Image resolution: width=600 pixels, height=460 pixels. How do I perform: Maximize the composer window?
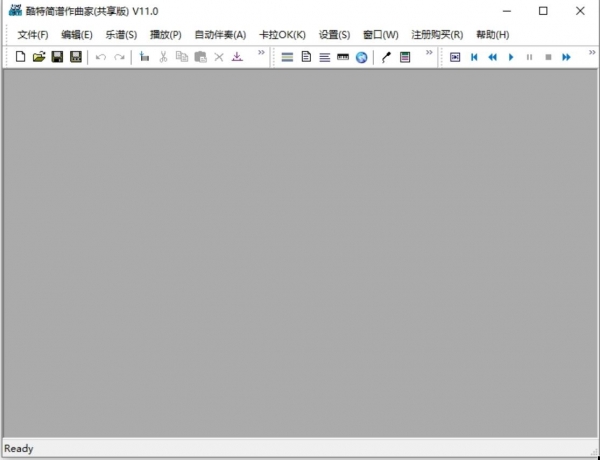pyautogui.click(x=543, y=11)
